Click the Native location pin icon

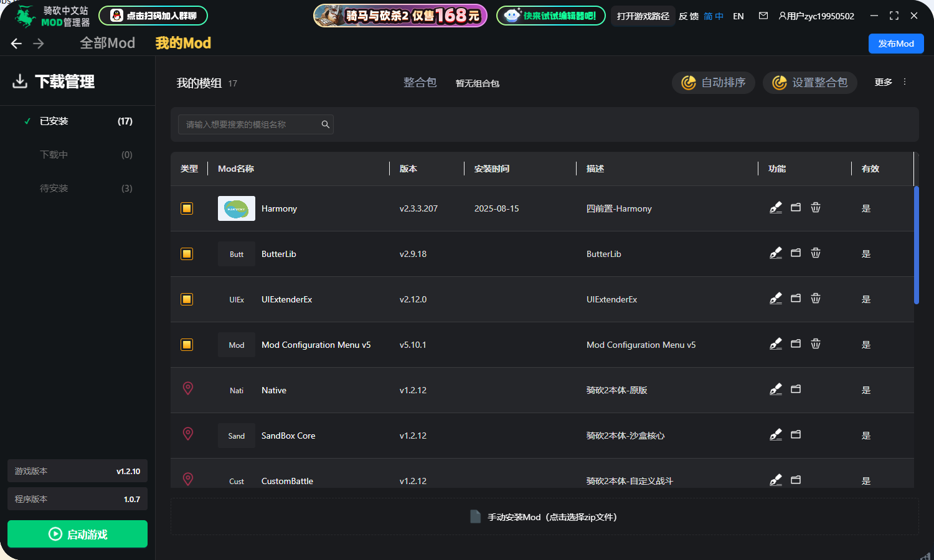coord(188,388)
